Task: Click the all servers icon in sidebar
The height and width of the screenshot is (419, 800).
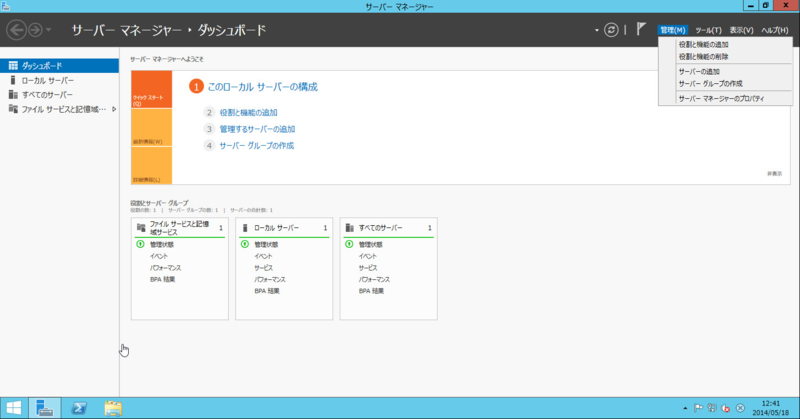Action: pyautogui.click(x=13, y=94)
